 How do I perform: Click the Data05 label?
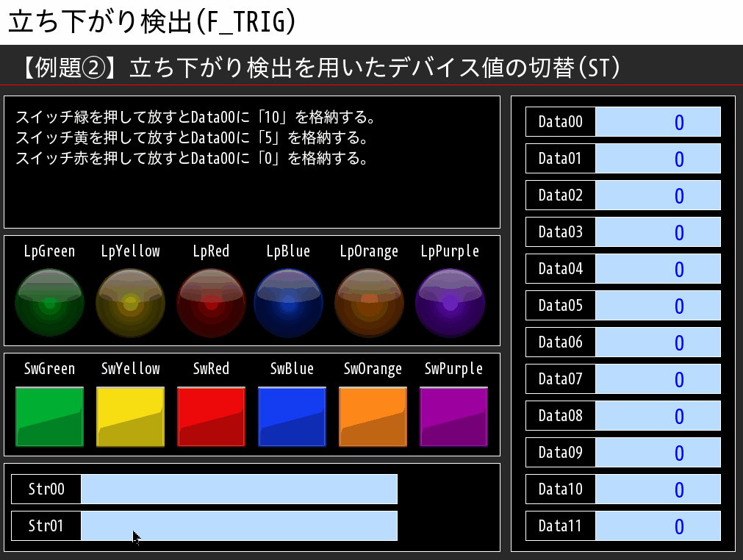pos(561,306)
